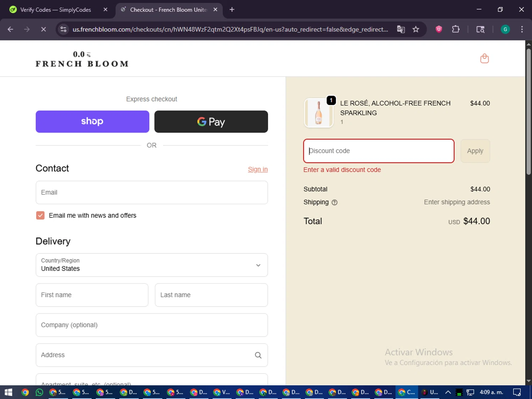Click the Total $44.00 amount
The height and width of the screenshot is (399, 532).
click(x=476, y=221)
